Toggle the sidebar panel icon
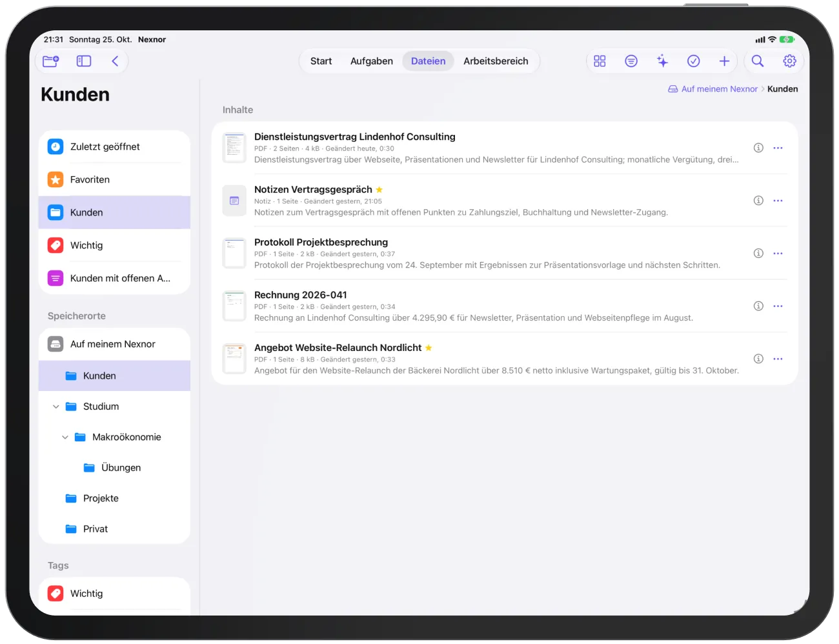This screenshot has height=644, width=839. pyautogui.click(x=84, y=61)
